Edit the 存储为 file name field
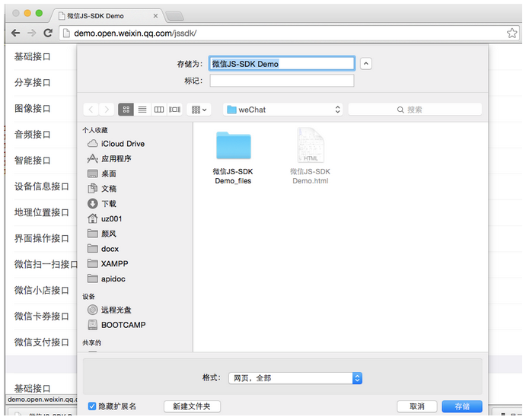 click(282, 64)
